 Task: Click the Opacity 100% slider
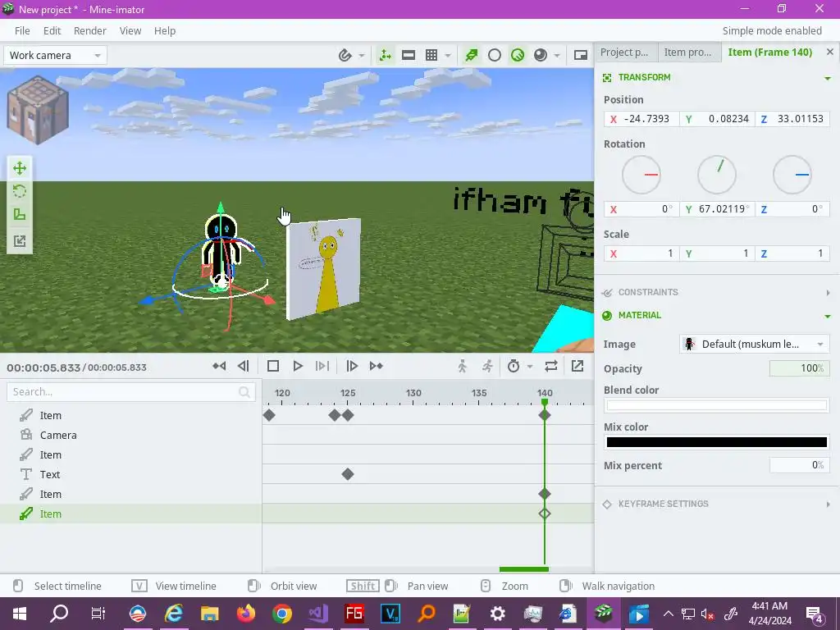click(x=799, y=368)
